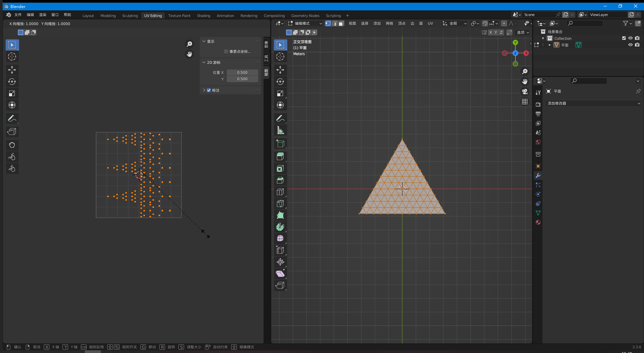Select the Rip Region tool in UV editor

12,132
